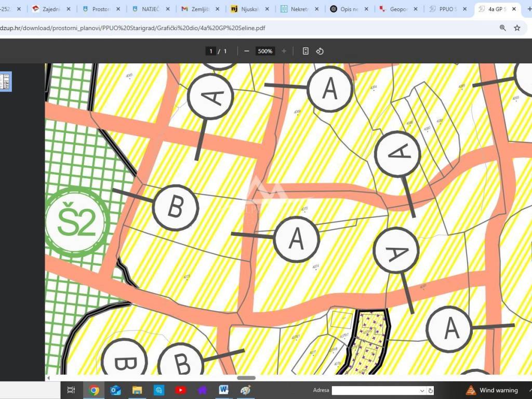Zoom out using the minus button
Image resolution: width=532 pixels, height=399 pixels.
[247, 51]
